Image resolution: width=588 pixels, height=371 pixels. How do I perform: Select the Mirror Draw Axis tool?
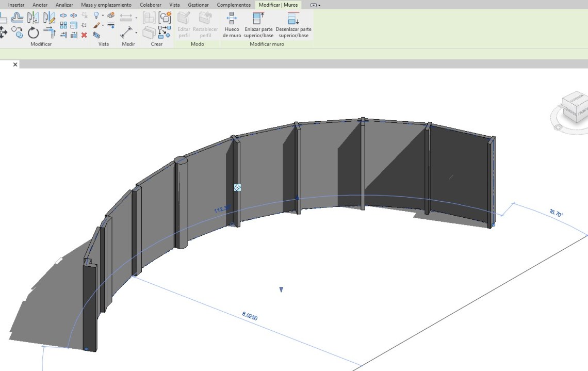tap(49, 18)
